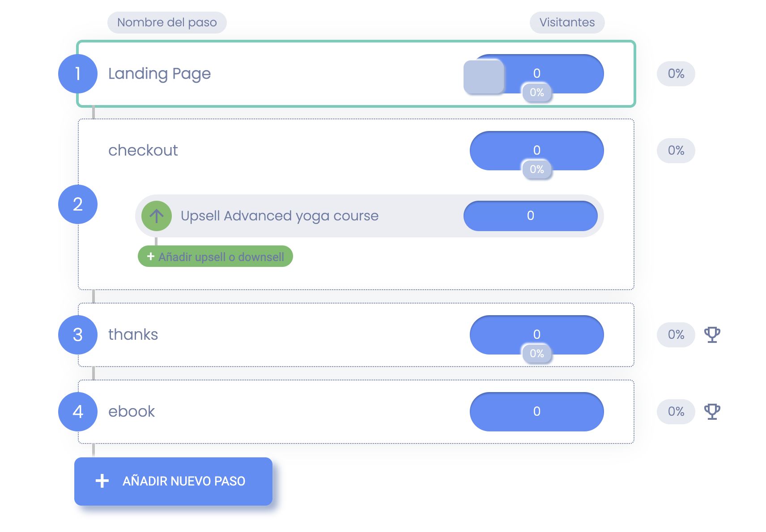The width and height of the screenshot is (766, 532).
Task: Click the 0% conversion badge beside checkout
Action: coord(676,151)
